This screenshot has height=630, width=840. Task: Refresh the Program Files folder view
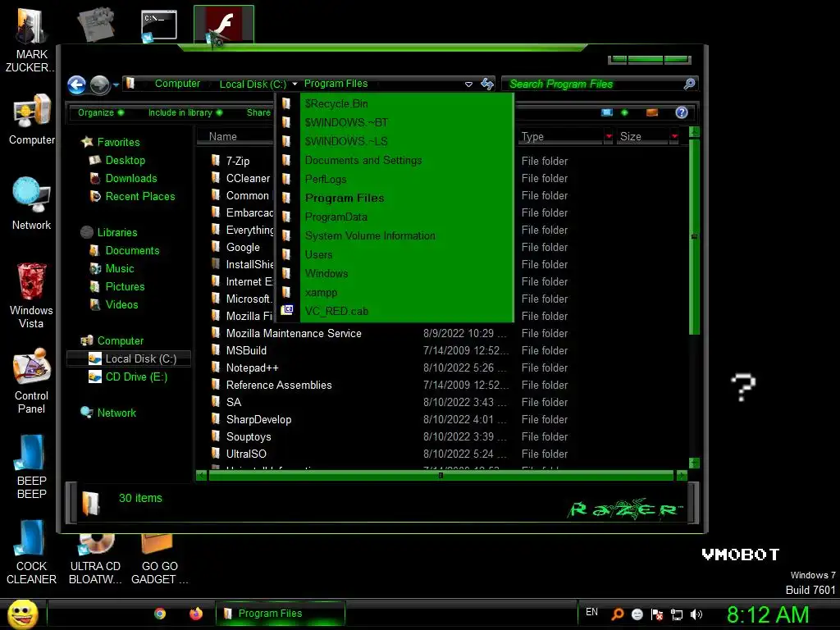487,84
